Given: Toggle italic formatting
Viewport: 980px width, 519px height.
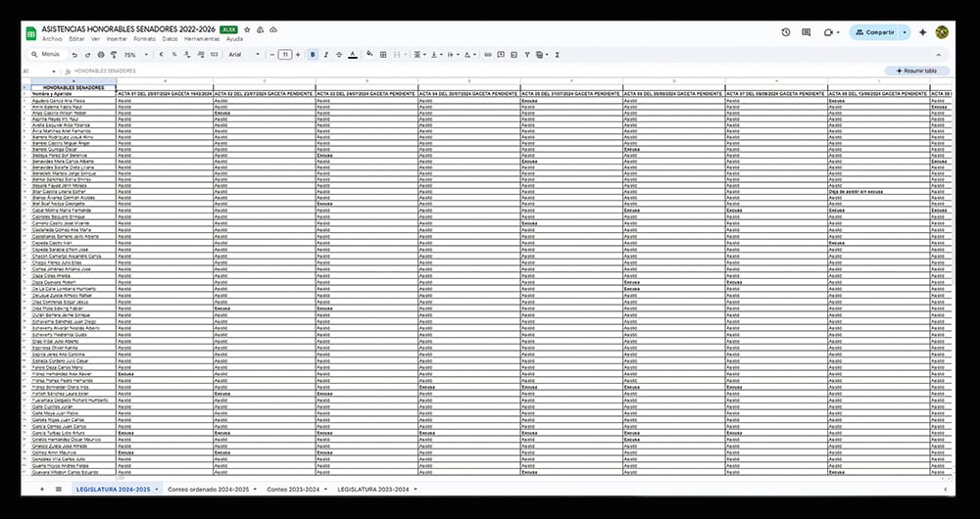Looking at the screenshot, I should pos(325,55).
